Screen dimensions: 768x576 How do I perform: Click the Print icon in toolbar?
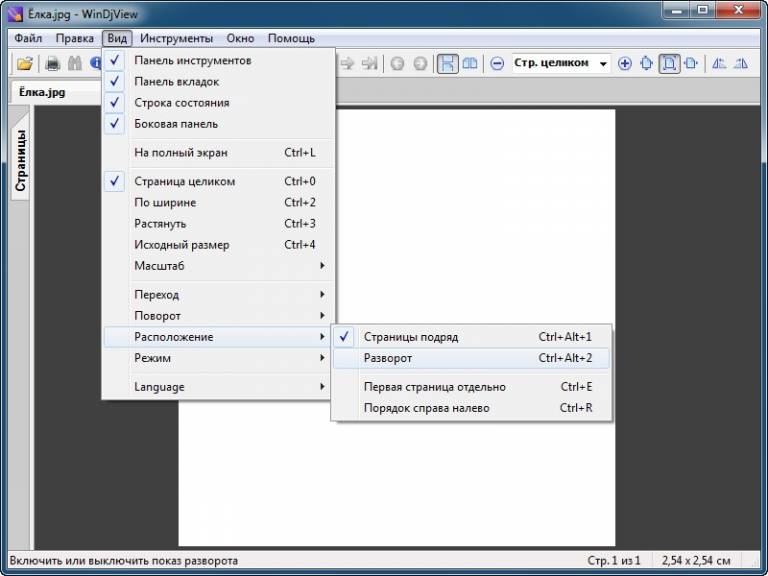click(x=52, y=64)
